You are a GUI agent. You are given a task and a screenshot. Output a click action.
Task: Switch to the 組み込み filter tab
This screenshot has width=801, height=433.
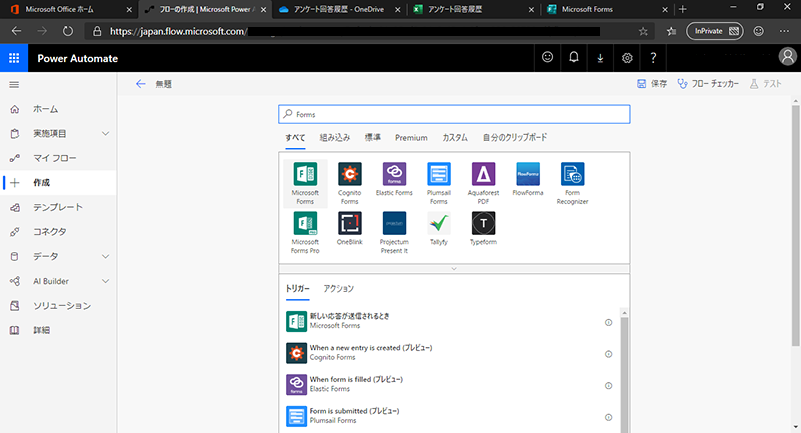[335, 137]
